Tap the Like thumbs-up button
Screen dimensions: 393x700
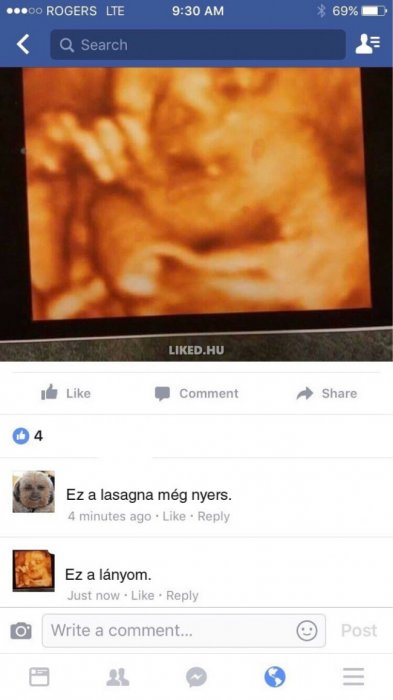pyautogui.click(x=66, y=393)
